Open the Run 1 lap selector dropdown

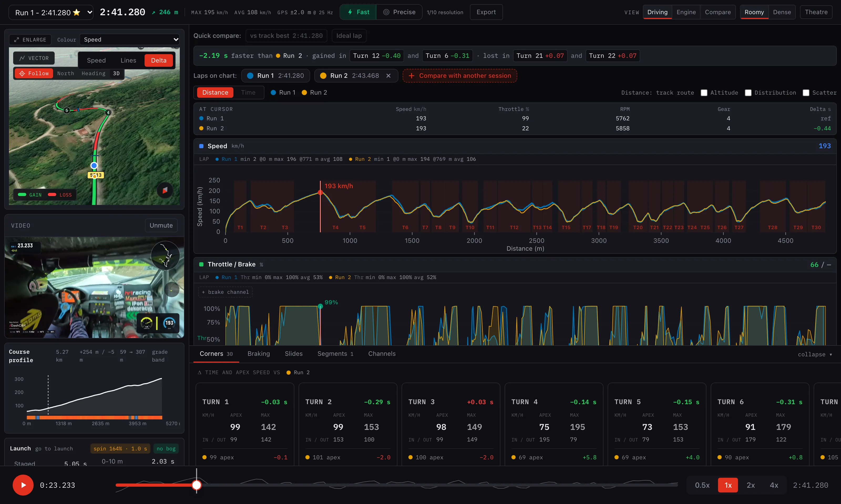point(51,13)
